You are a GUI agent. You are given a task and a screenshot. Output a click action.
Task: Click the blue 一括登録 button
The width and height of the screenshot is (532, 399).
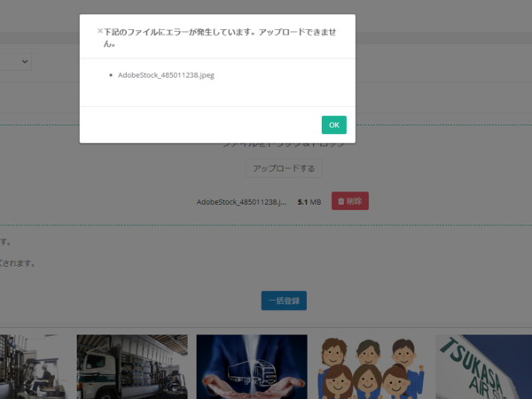point(284,301)
